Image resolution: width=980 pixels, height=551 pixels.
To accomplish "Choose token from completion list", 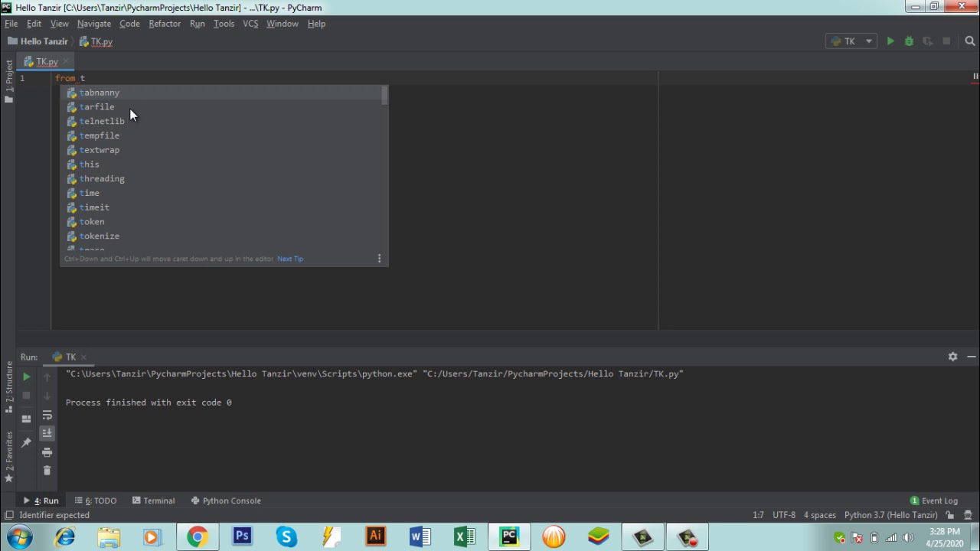I will pos(224,222).
